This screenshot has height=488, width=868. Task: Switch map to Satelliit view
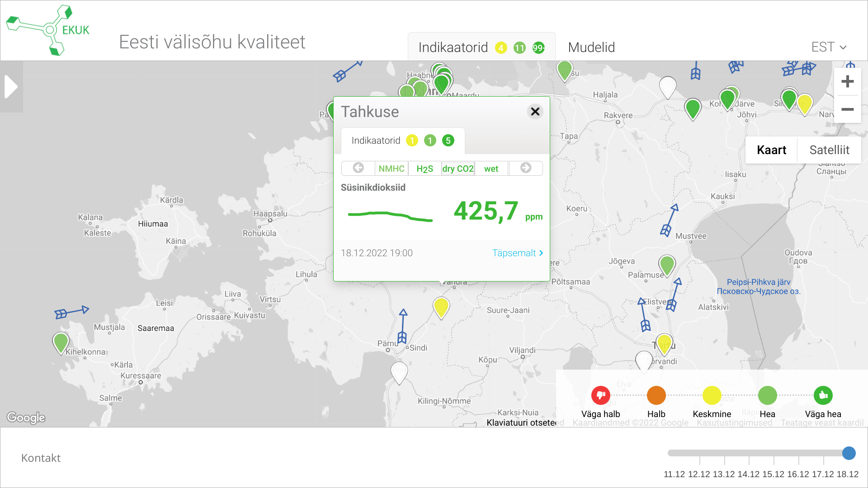tap(829, 150)
